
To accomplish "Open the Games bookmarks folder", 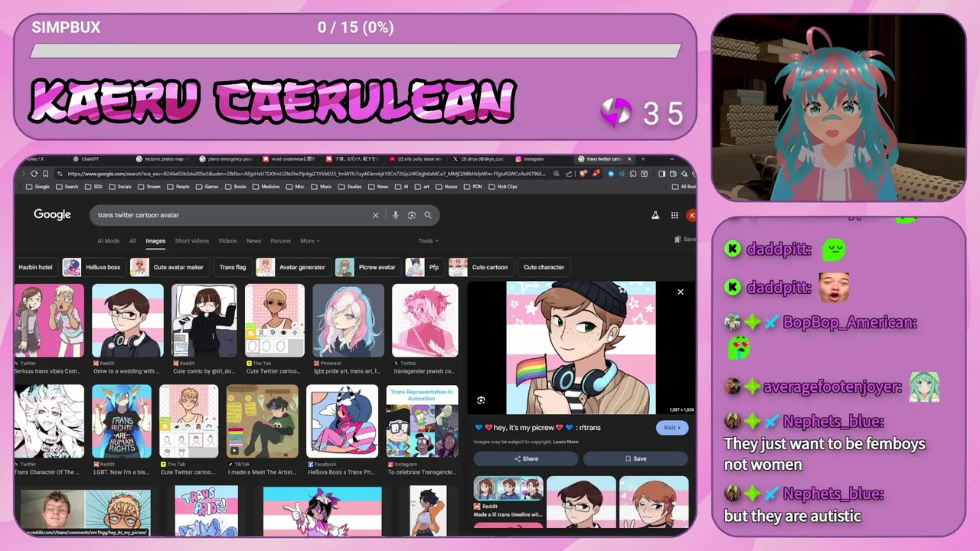I will [x=207, y=187].
